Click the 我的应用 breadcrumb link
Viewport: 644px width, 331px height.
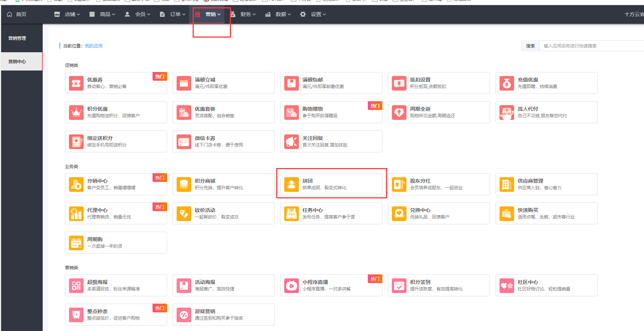click(94, 46)
